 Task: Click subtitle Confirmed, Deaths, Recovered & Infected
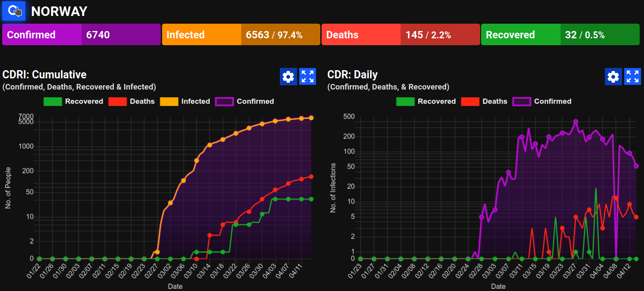point(79,87)
